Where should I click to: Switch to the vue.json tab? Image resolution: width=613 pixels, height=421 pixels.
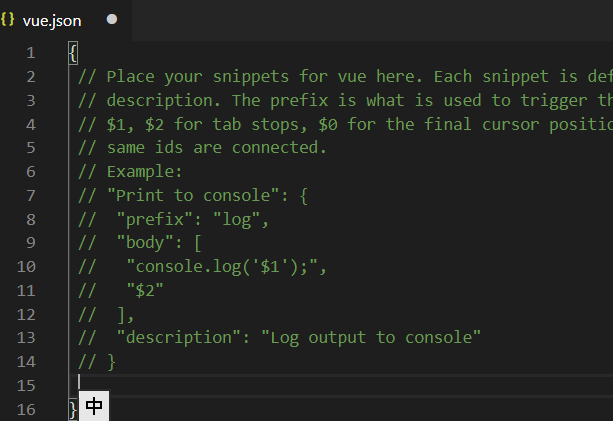(x=52, y=20)
